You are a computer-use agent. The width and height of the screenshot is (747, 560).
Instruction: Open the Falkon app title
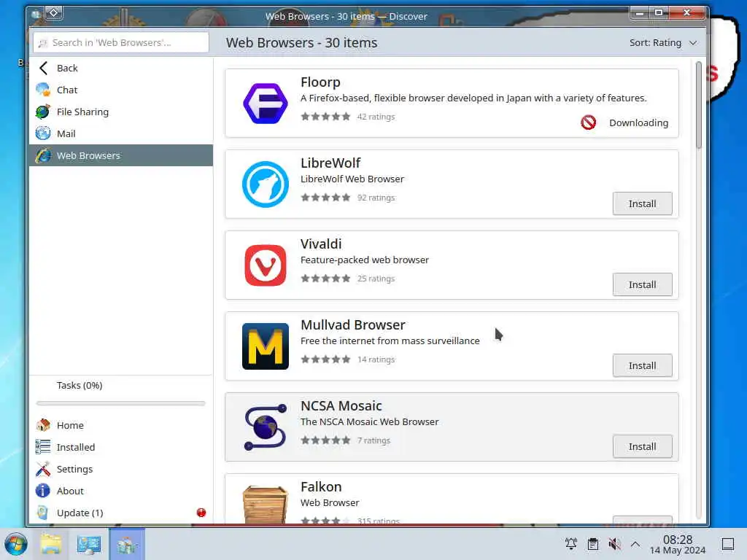click(x=321, y=486)
